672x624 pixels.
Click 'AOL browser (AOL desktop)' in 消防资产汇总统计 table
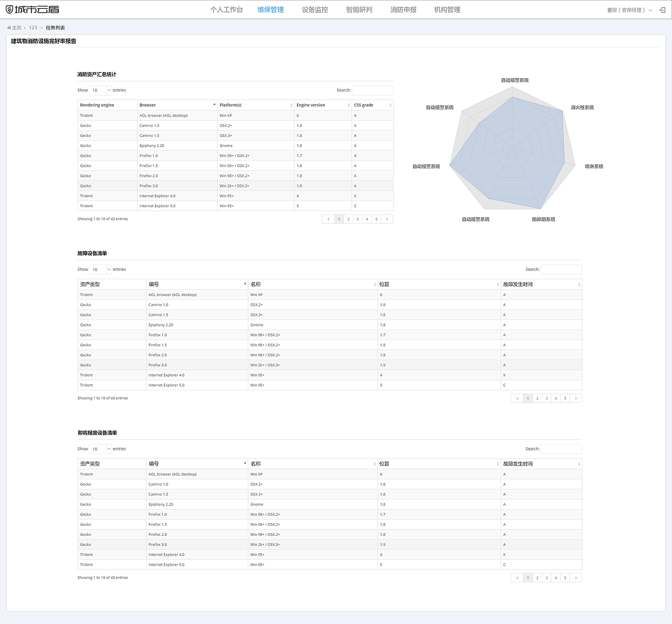click(x=163, y=115)
